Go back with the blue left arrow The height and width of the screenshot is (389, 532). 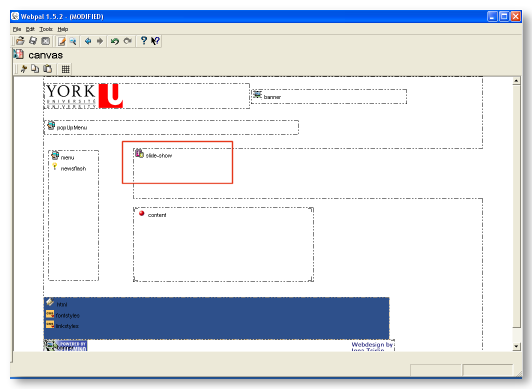pos(88,41)
